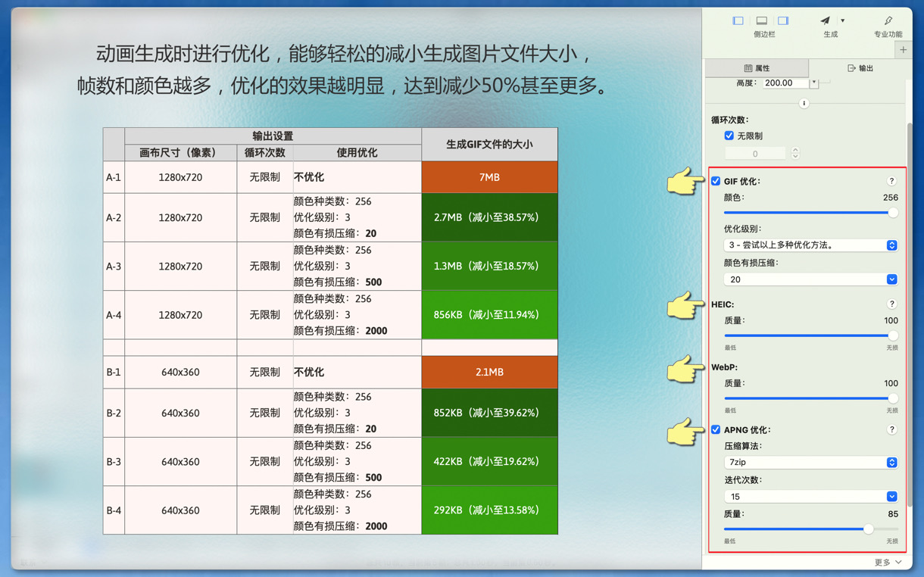
Task: Click the loop count field showing 0
Action: [755, 154]
